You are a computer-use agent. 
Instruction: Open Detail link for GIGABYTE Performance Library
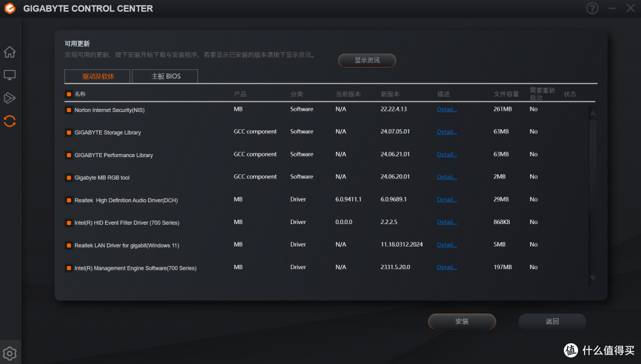(447, 154)
